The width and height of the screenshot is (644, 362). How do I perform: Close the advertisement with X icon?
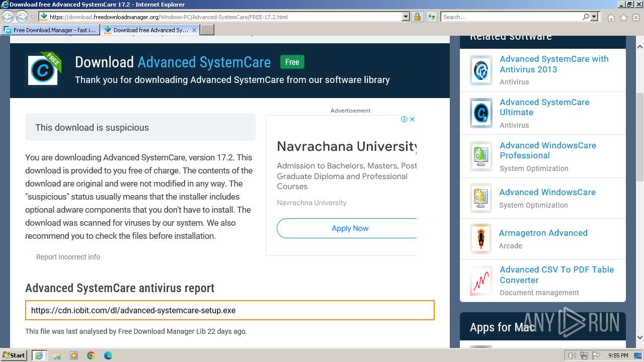click(x=412, y=119)
